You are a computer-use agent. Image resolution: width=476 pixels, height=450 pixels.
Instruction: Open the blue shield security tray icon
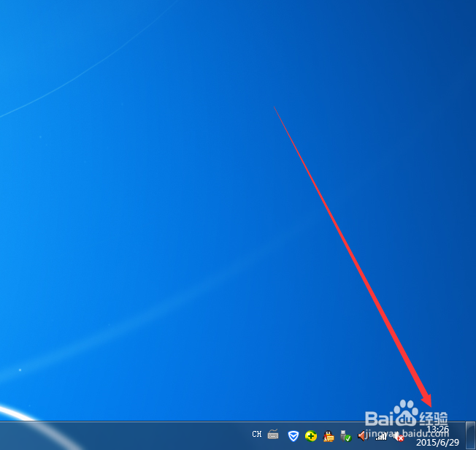[x=293, y=436]
